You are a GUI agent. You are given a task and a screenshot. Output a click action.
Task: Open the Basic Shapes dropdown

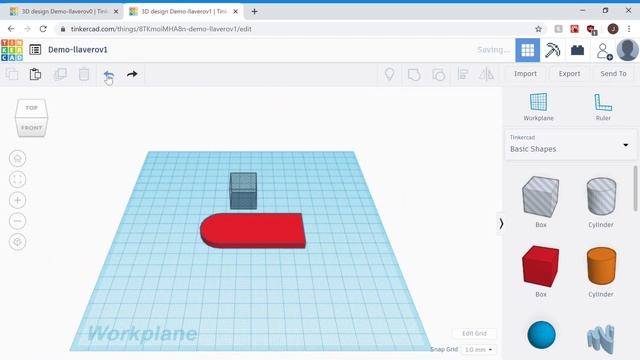point(570,145)
